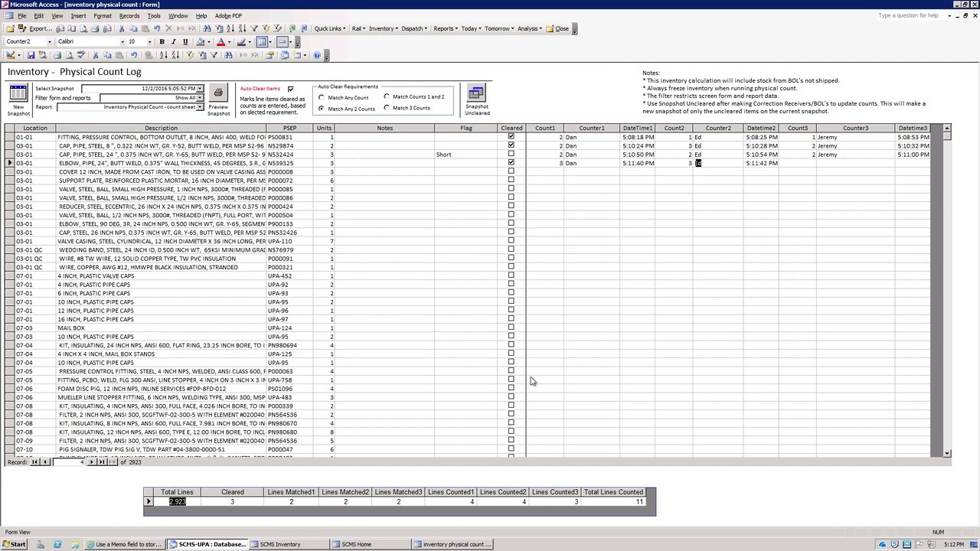Click the Line/Border Color button
The width and height of the screenshot is (980, 551).
[x=242, y=41]
